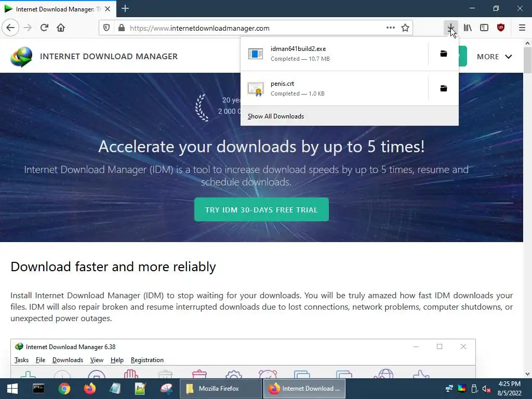
Task: Click Registration menu in IDM screenshot
Action: tap(147, 360)
